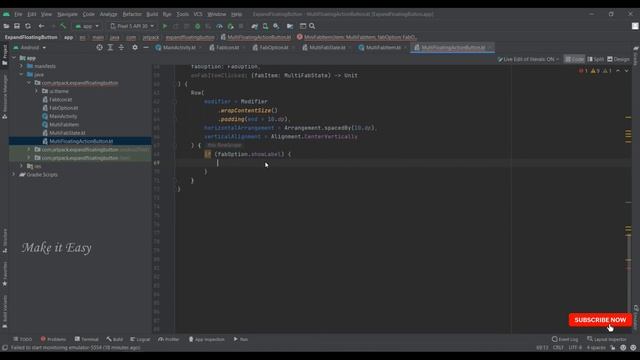Image resolution: width=640 pixels, height=360 pixels.
Task: Open SDK Manager from toolbar
Action: [276, 26]
